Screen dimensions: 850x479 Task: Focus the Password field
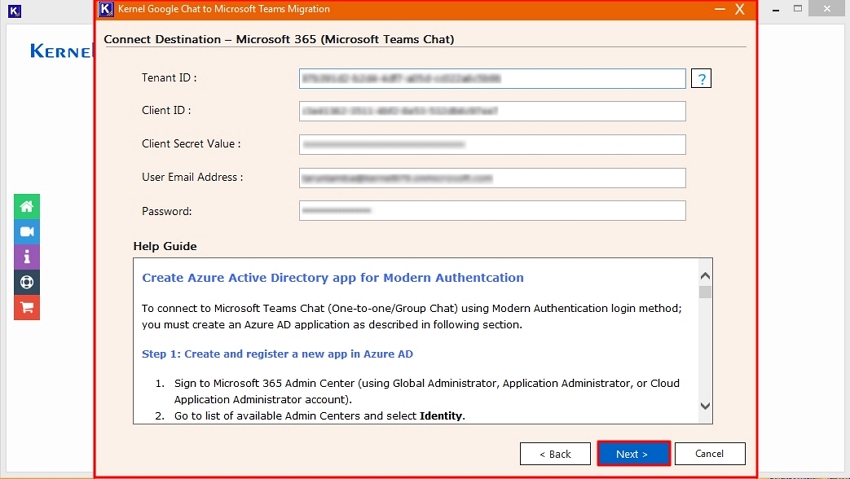[x=492, y=211]
